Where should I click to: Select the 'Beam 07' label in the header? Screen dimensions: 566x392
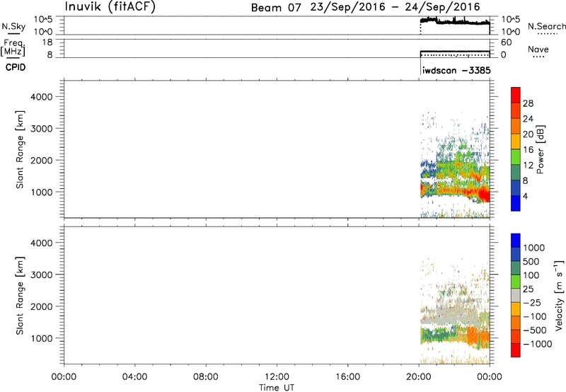(x=276, y=8)
